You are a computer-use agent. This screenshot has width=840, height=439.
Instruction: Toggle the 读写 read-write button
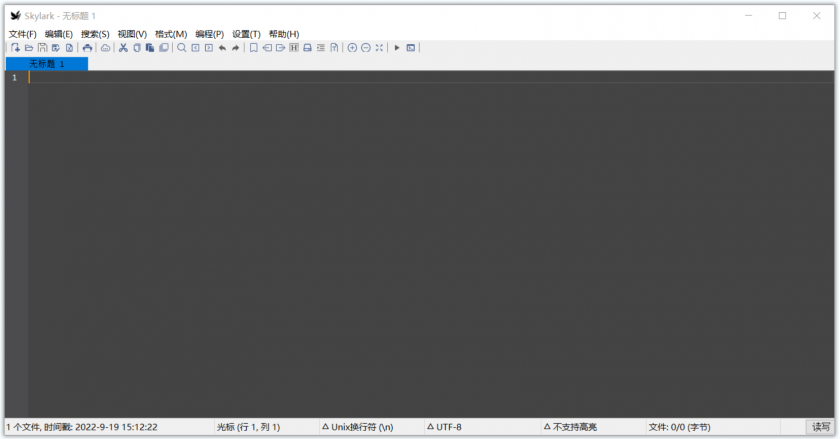point(821,427)
